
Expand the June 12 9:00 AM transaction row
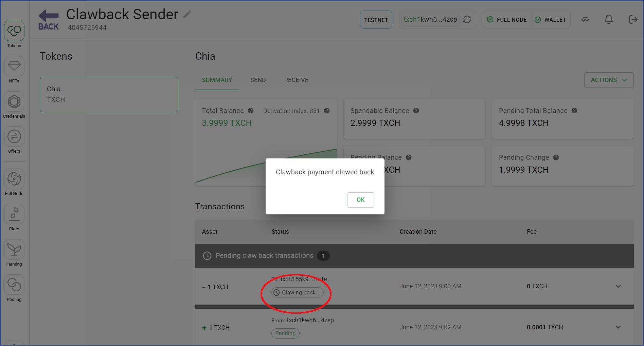(618, 286)
